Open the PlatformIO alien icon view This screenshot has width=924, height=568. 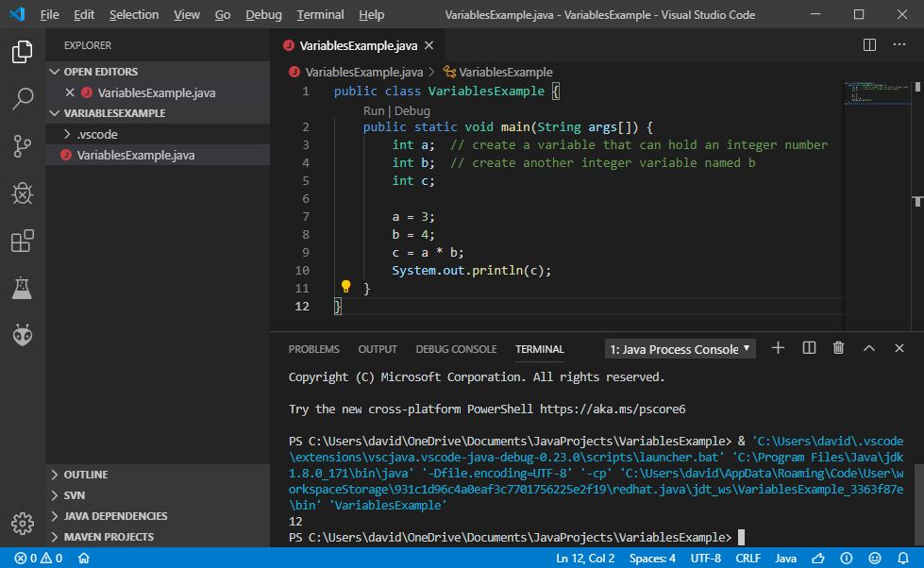click(x=23, y=335)
